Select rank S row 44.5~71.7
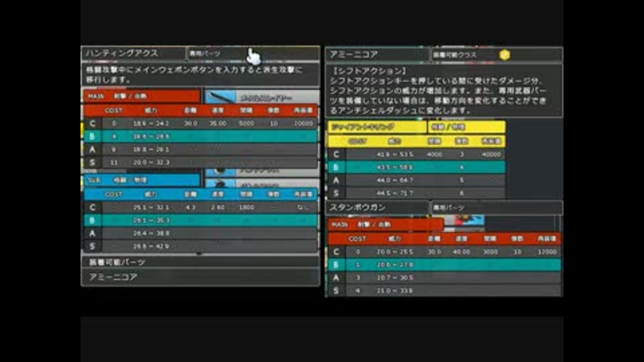The height and width of the screenshot is (362, 644). point(417,193)
